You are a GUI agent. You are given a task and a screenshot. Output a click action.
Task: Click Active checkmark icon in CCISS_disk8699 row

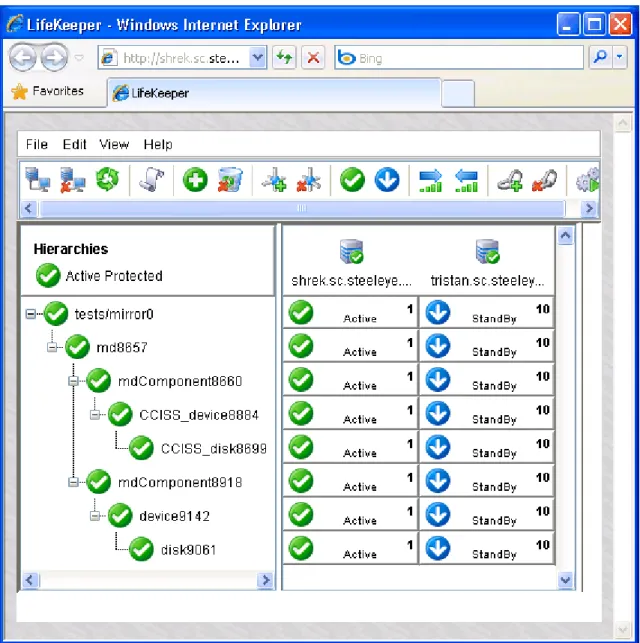tap(301, 447)
